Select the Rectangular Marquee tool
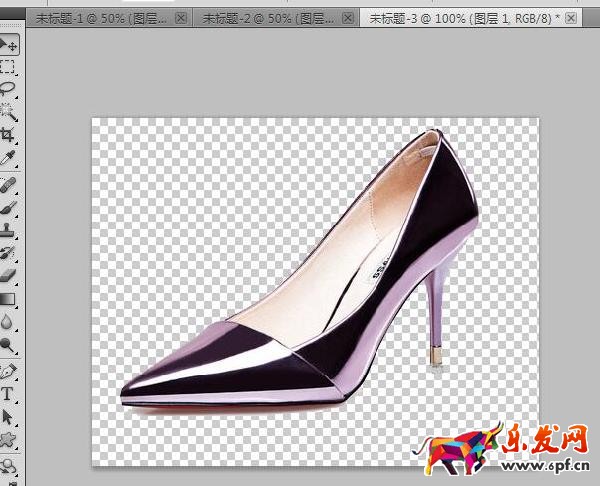Viewport: 600px width, 486px height. tap(9, 68)
